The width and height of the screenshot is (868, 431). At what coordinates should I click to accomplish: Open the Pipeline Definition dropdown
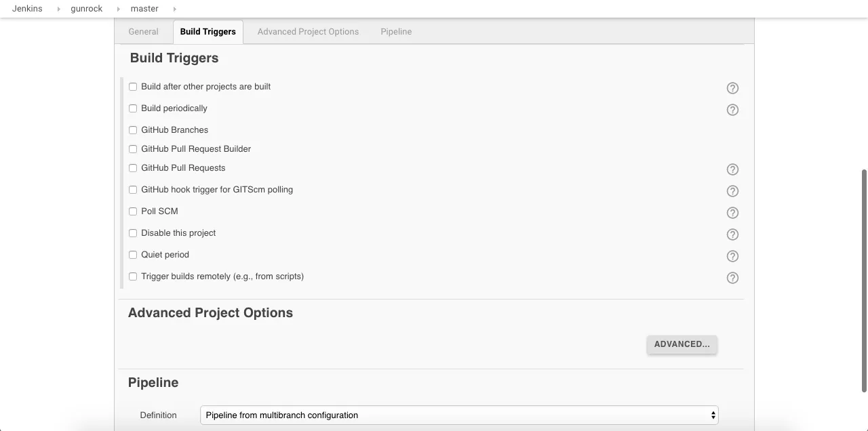[x=459, y=415]
